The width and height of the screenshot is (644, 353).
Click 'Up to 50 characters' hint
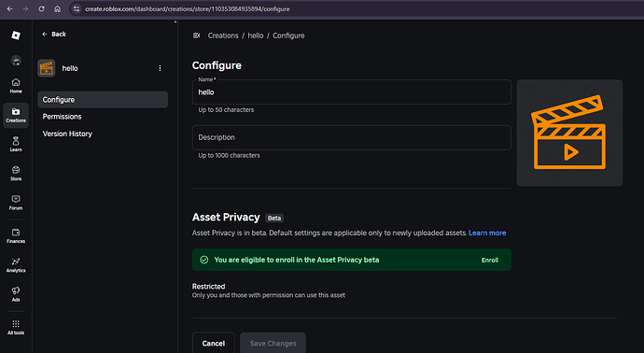pyautogui.click(x=226, y=110)
